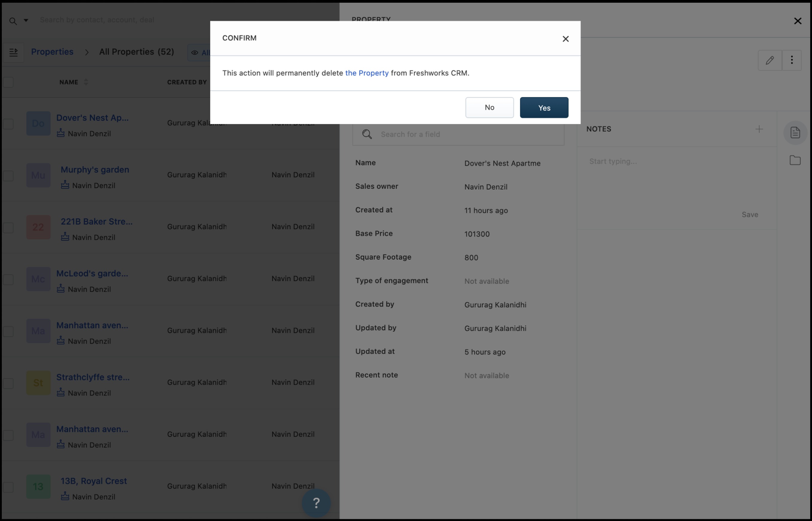Screen dimensions: 812x521
Task: Open the notes document sidebar icon
Action: tap(795, 133)
